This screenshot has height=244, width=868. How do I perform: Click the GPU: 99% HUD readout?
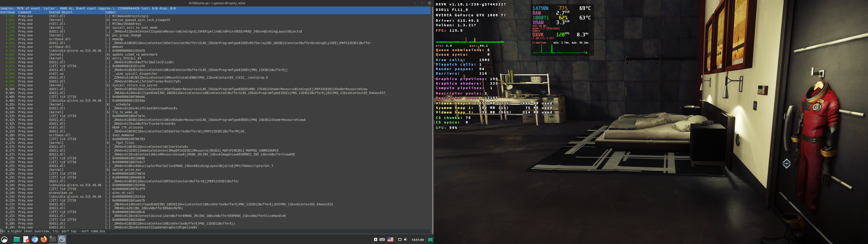point(446,128)
